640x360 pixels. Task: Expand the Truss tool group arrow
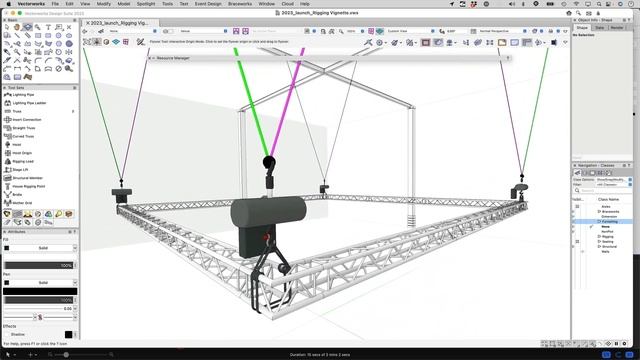73,111
